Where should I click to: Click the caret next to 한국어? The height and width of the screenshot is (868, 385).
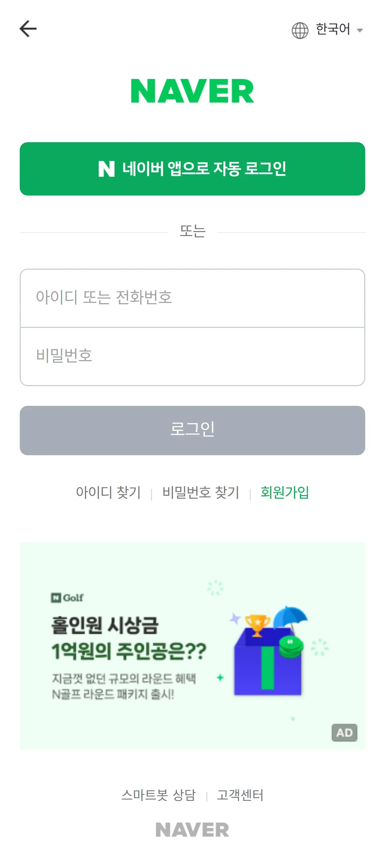pyautogui.click(x=360, y=31)
